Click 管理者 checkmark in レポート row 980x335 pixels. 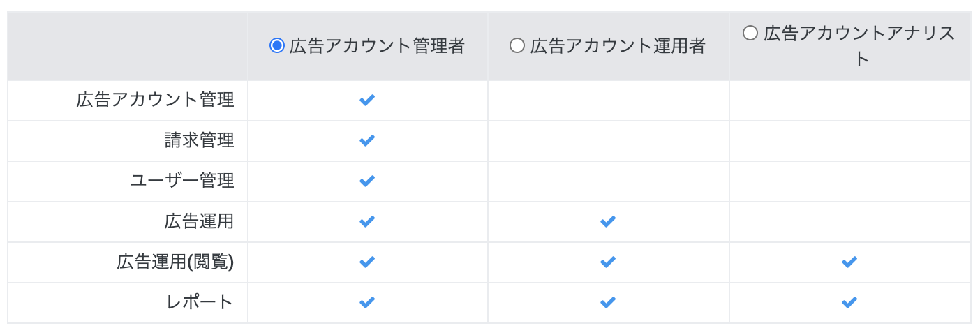click(367, 302)
